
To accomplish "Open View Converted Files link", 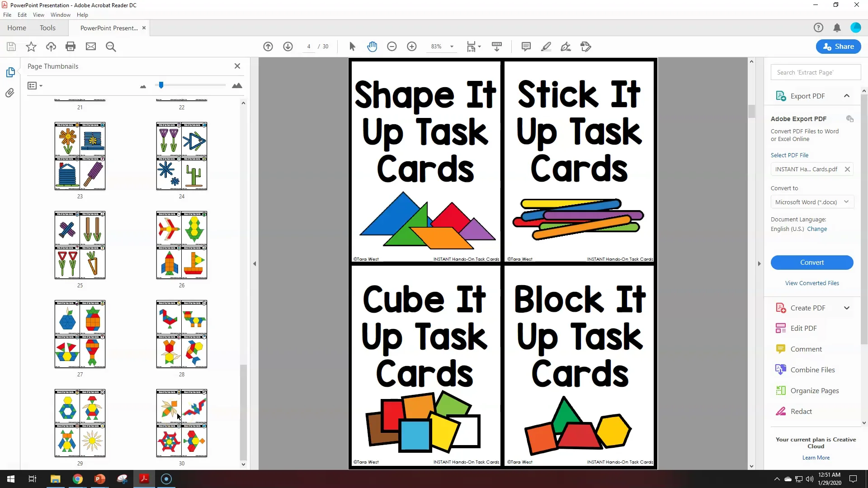I will coord(812,283).
